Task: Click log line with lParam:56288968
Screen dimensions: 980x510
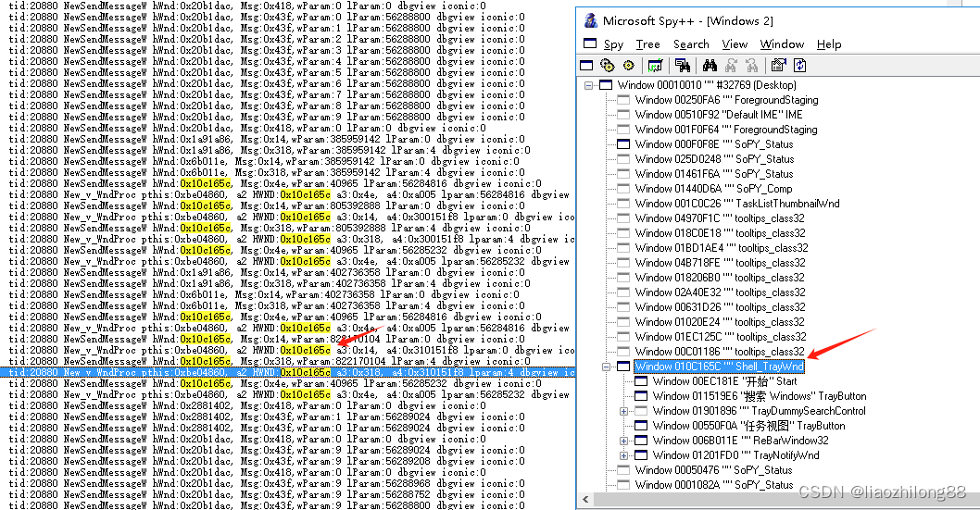Action: coord(267,484)
